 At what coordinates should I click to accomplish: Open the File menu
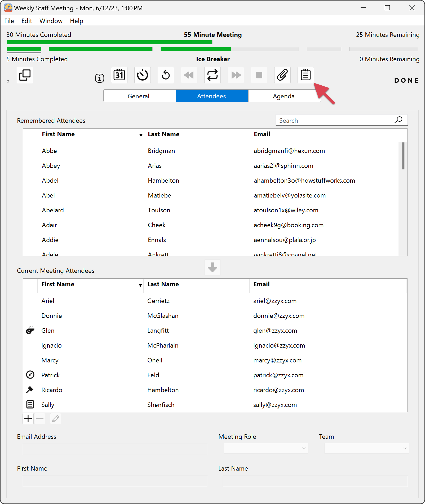point(9,21)
